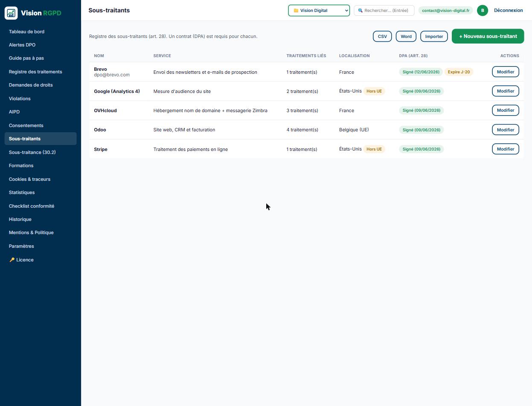Click Hors UE badge on Google row

[x=374, y=91]
